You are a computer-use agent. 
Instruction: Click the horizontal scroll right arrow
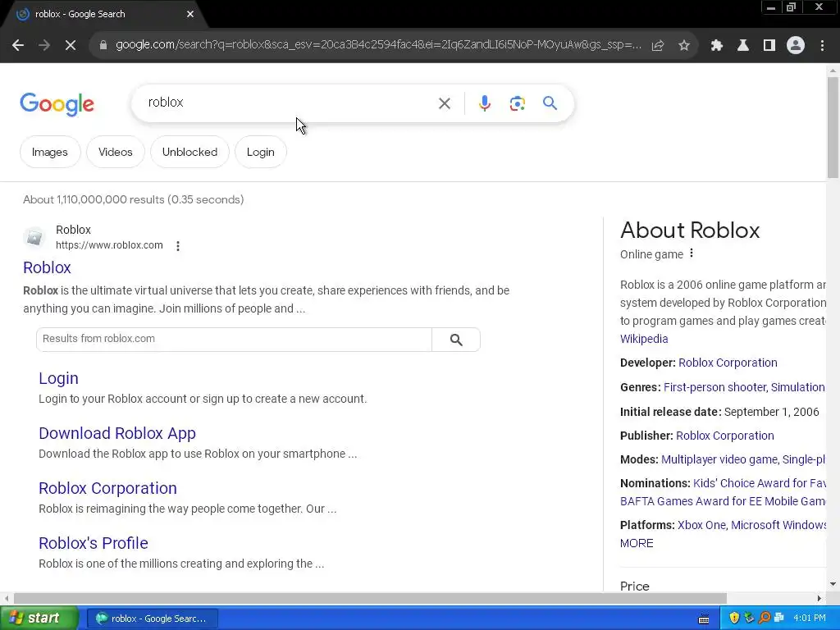point(819,598)
